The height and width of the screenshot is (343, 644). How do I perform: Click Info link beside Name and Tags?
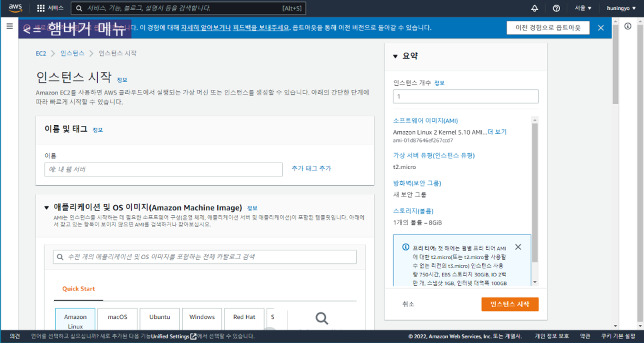98,130
